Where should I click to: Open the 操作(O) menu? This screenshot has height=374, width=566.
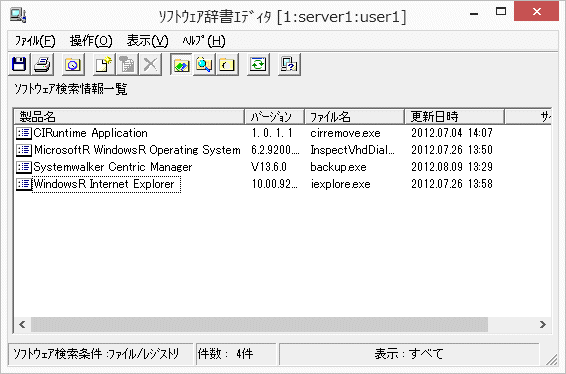[91, 41]
